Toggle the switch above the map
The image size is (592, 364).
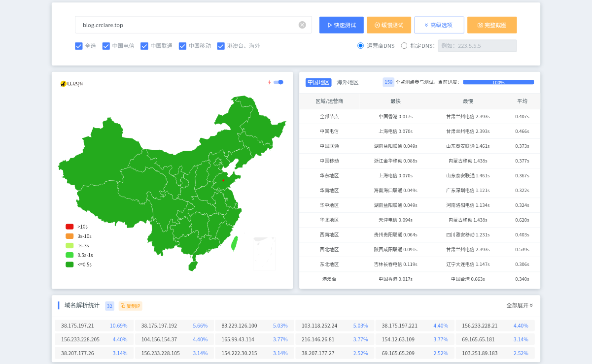278,82
